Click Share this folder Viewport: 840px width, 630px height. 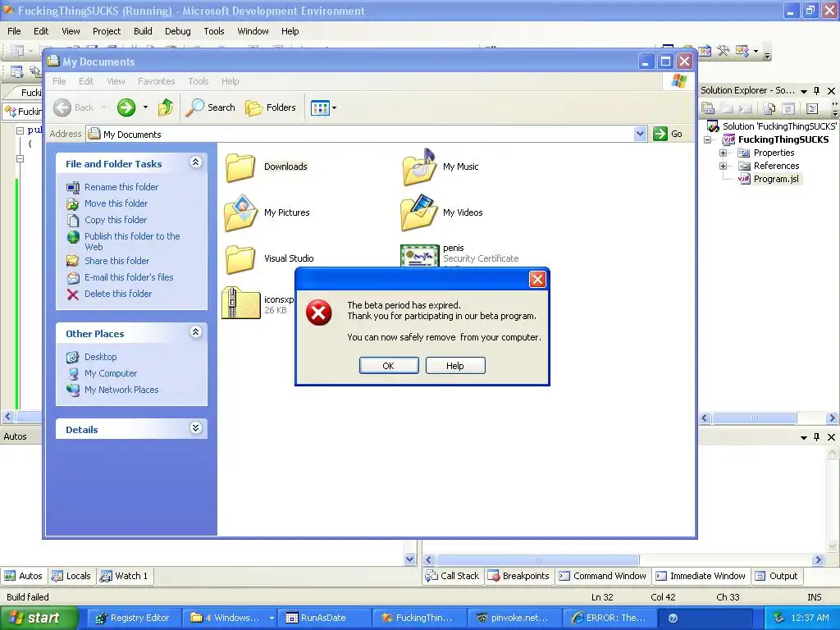116,261
